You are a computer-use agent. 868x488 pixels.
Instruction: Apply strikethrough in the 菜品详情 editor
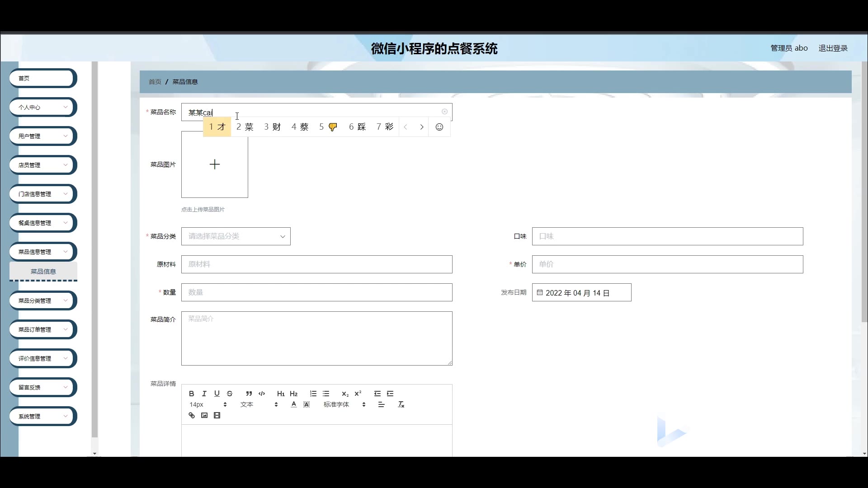tap(230, 394)
